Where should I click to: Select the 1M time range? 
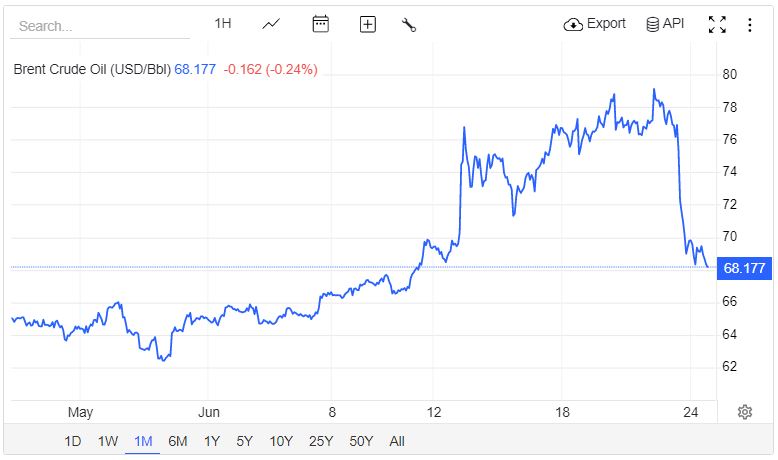[143, 441]
